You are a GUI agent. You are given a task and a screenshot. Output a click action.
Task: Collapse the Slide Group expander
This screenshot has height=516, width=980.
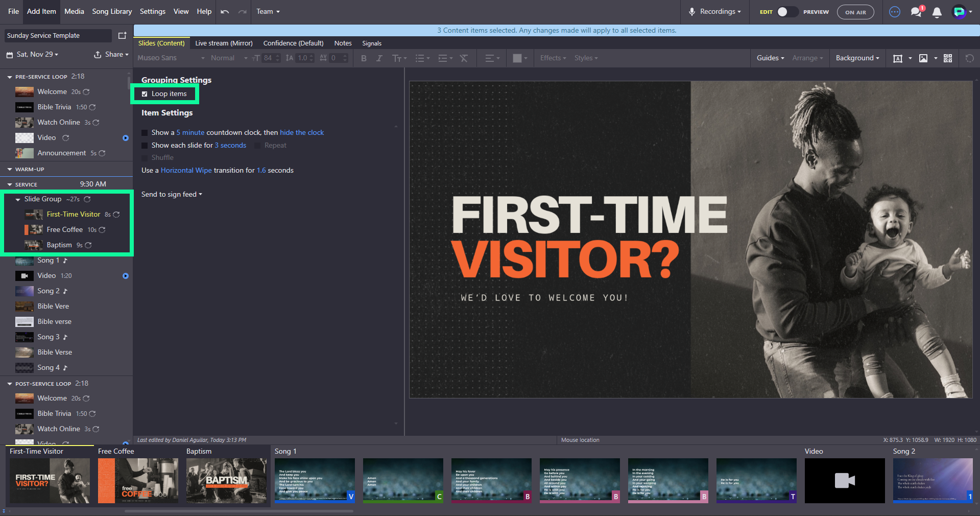[18, 199]
